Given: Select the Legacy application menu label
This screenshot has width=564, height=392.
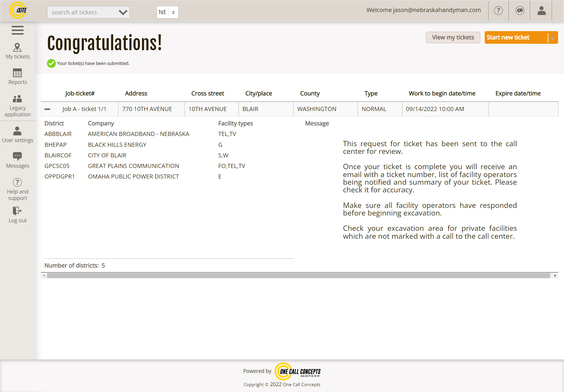Looking at the screenshot, I should click(x=18, y=111).
